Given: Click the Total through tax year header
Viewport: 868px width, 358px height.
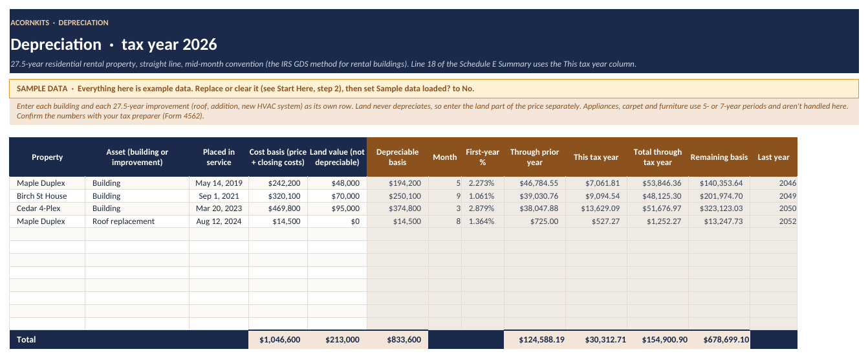Looking at the screenshot, I should [657, 157].
